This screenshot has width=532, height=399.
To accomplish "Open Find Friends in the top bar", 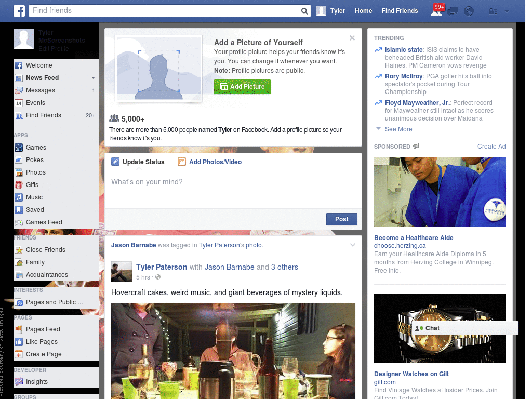I will click(400, 11).
